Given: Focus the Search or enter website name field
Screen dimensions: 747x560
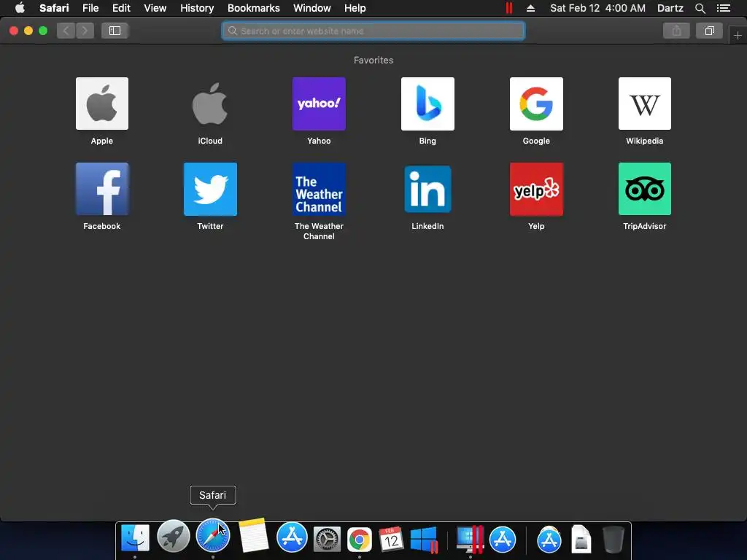Looking at the screenshot, I should coord(373,31).
